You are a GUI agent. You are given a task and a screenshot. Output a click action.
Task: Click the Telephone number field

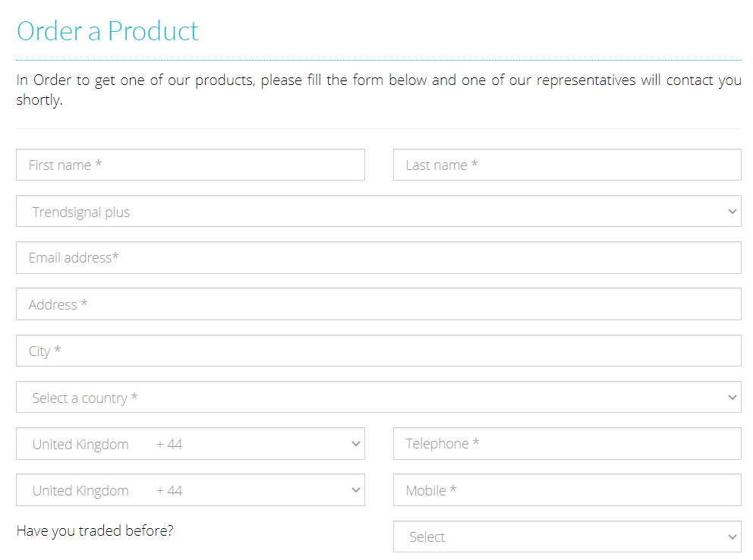[x=567, y=444]
